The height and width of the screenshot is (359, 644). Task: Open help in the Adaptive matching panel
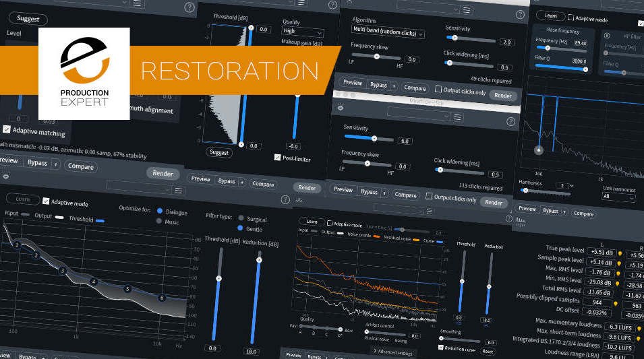(x=189, y=7)
